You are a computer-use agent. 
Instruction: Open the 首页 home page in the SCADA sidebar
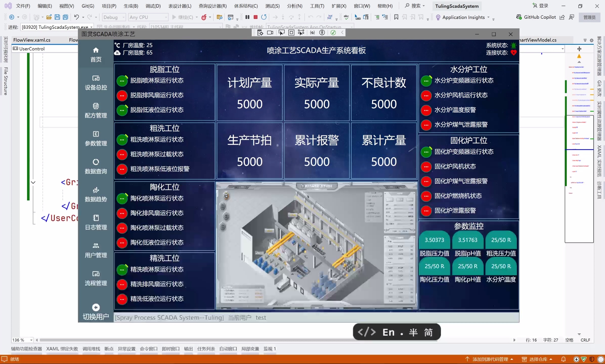(96, 55)
